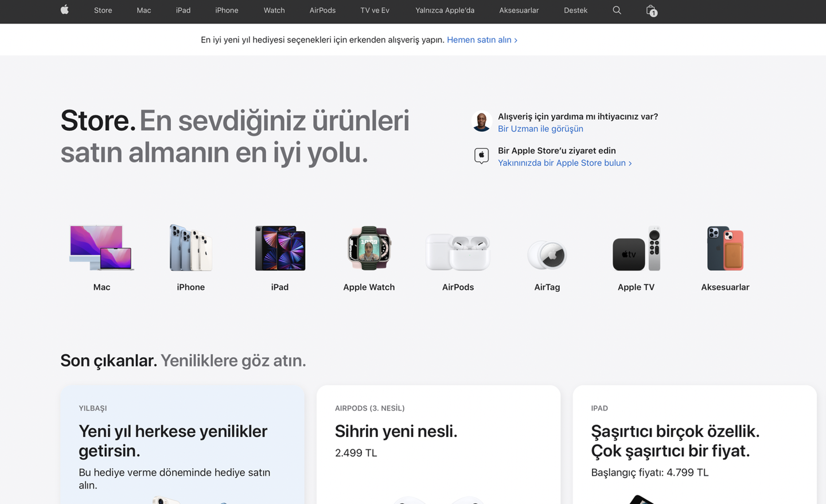Screen dimensions: 826x504
Task: Click "Bir Apple Store'u ziyaret edin" text
Action: point(557,150)
